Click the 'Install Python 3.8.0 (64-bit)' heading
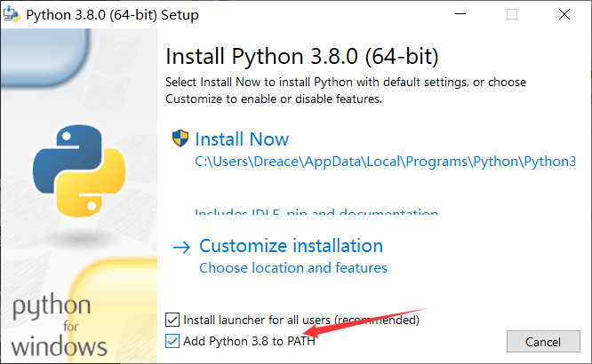Image resolution: width=592 pixels, height=364 pixels. tap(302, 56)
